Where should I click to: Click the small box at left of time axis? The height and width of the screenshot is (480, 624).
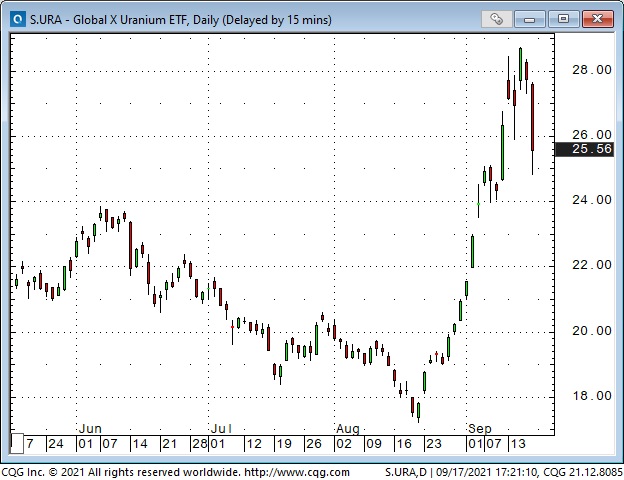[x=17, y=443]
